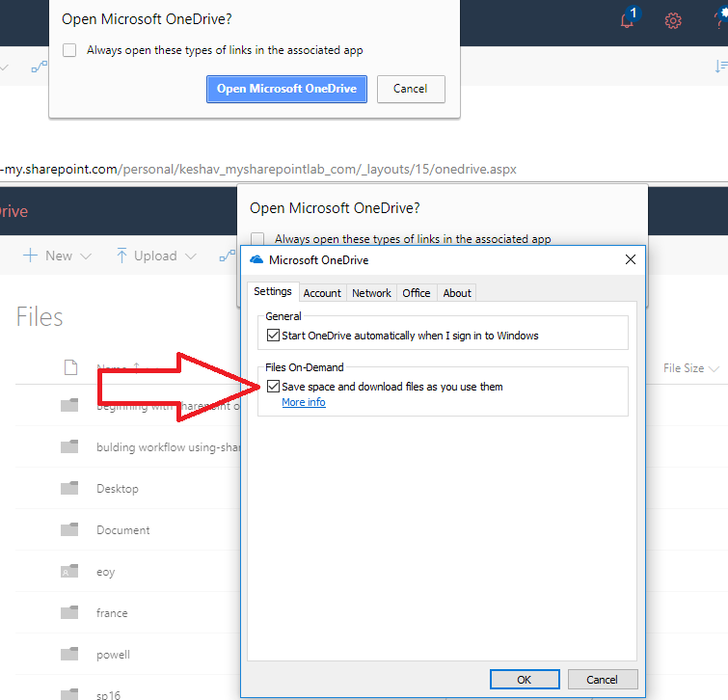Click the OneDrive cloud icon in dialog title
Screen dimensions: 728x700
click(x=256, y=259)
